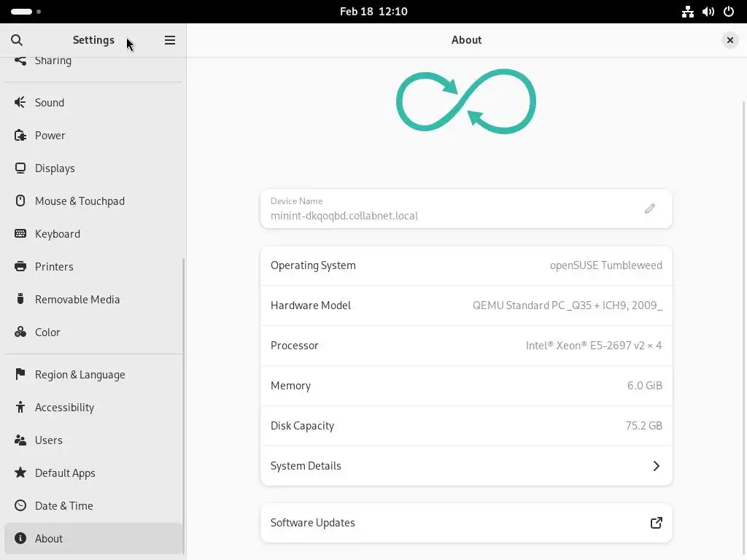Click the Device Name field
Screen dimensions: 747x560
(466, 209)
